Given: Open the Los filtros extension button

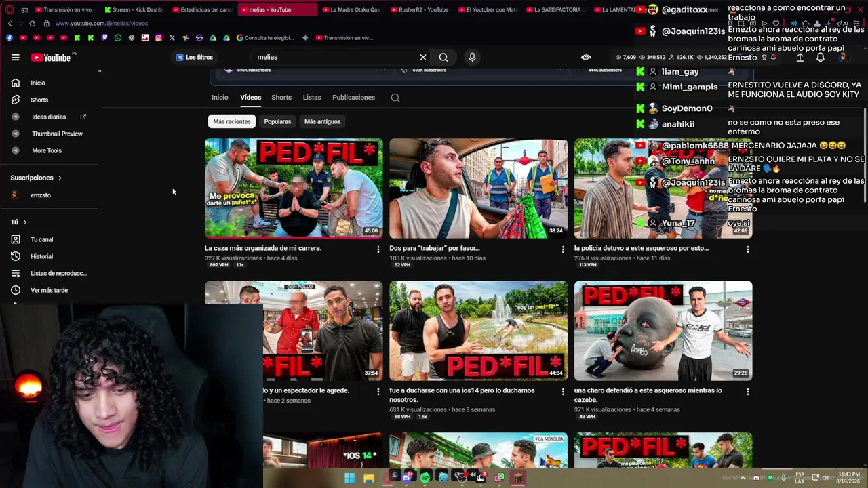Looking at the screenshot, I should 195,58.
